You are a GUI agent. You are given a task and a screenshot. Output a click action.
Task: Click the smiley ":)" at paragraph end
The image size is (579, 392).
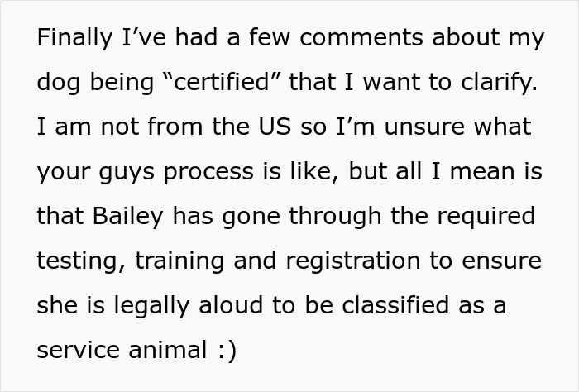226,351
